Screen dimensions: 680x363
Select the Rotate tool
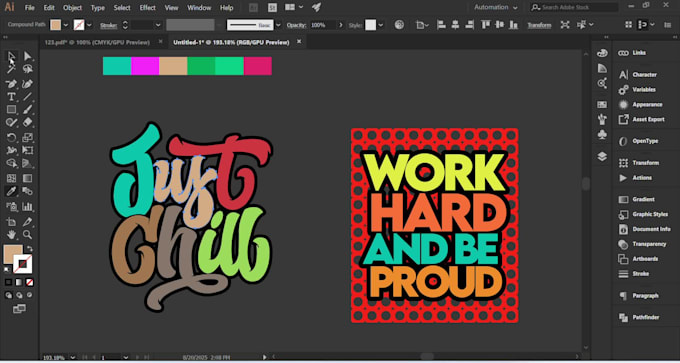pos(11,138)
